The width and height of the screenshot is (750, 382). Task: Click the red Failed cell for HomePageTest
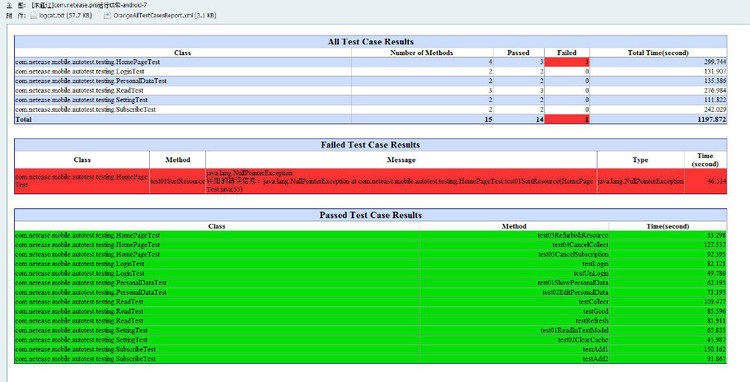point(567,62)
